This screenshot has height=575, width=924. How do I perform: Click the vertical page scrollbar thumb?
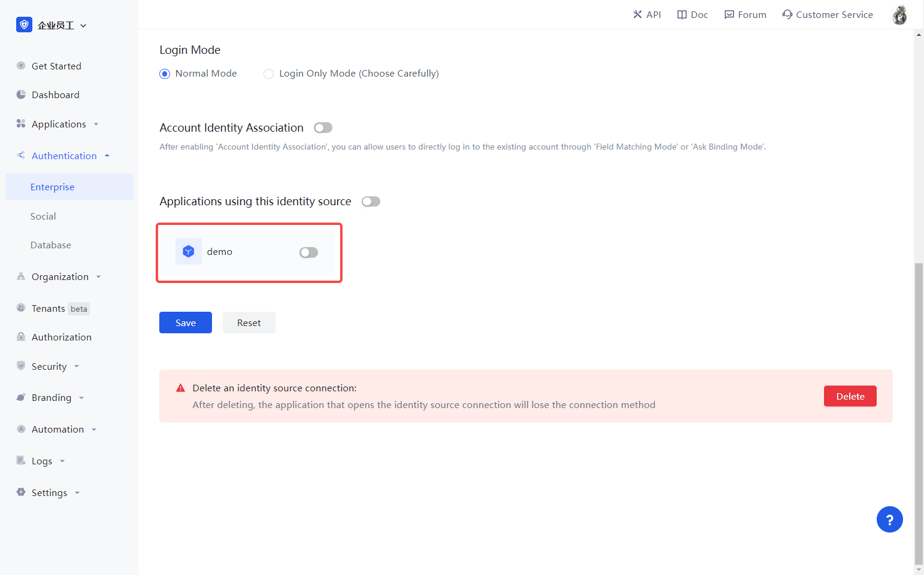coord(919,413)
